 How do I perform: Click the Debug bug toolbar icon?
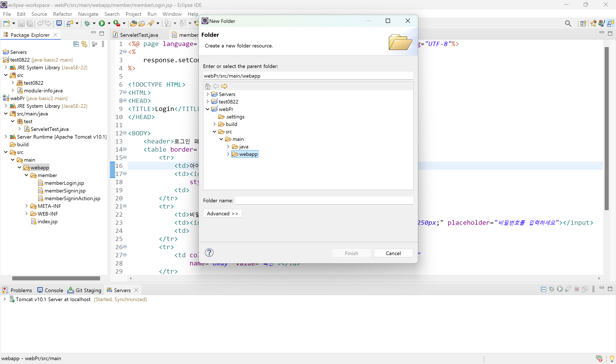[87, 23]
